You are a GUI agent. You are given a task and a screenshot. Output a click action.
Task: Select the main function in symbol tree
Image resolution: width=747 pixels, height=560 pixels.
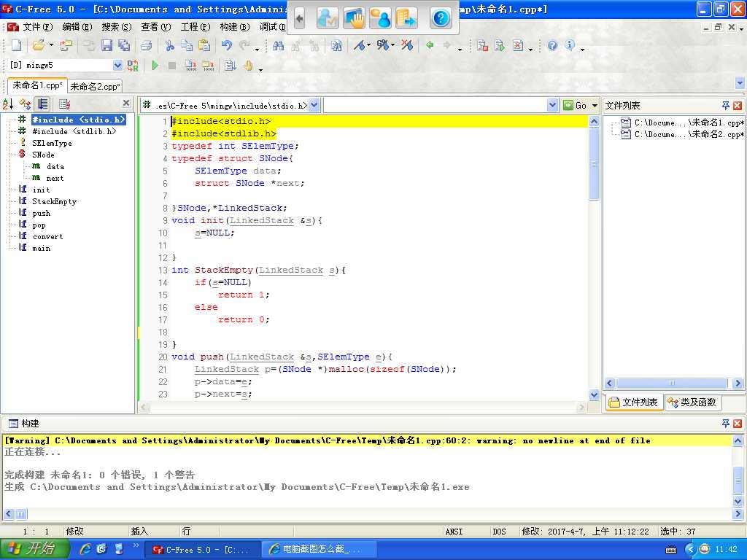(x=42, y=248)
